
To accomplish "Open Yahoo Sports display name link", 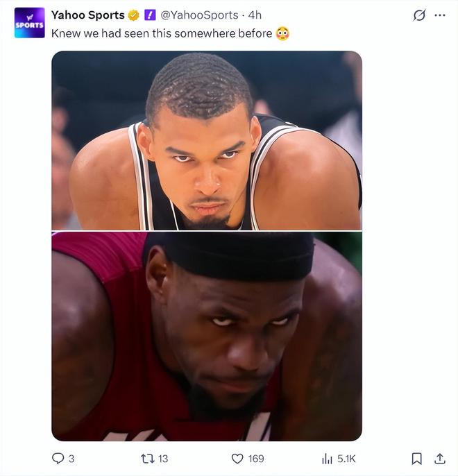I will 88,15.
